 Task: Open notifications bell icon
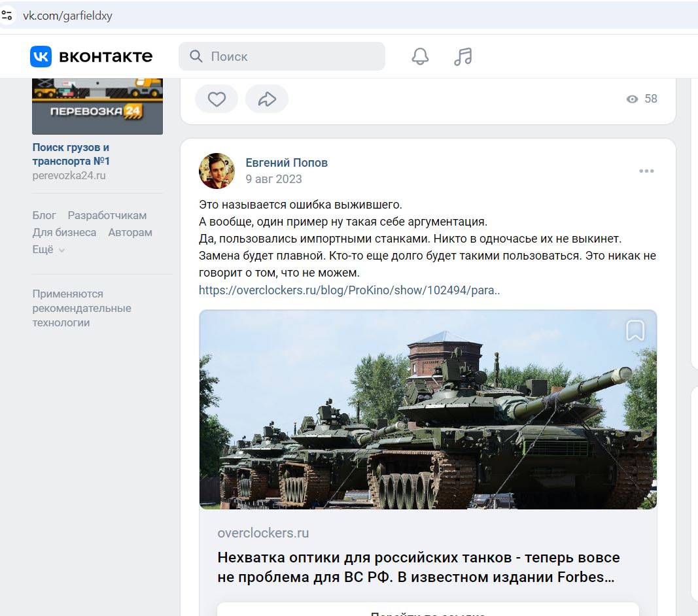420,56
